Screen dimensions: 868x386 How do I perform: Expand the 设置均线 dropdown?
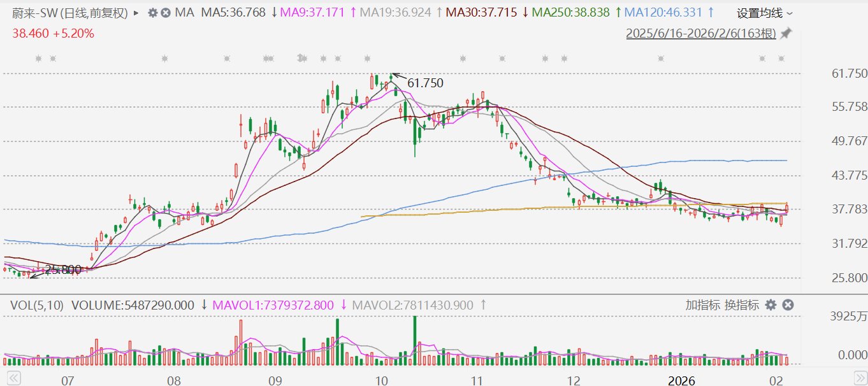(x=765, y=13)
